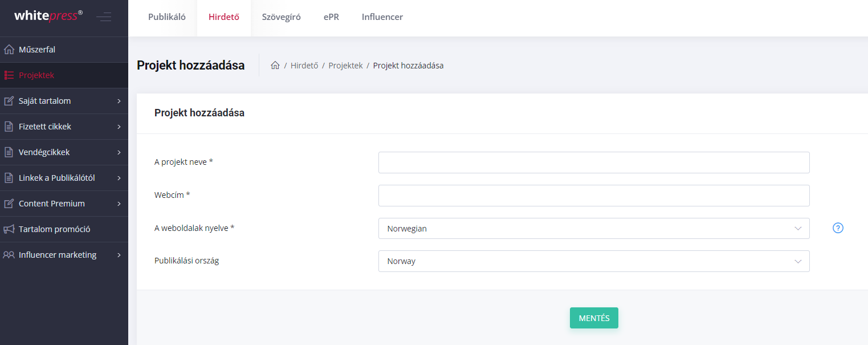
Task: Open Projektek in the sidebar
Action: [64, 75]
